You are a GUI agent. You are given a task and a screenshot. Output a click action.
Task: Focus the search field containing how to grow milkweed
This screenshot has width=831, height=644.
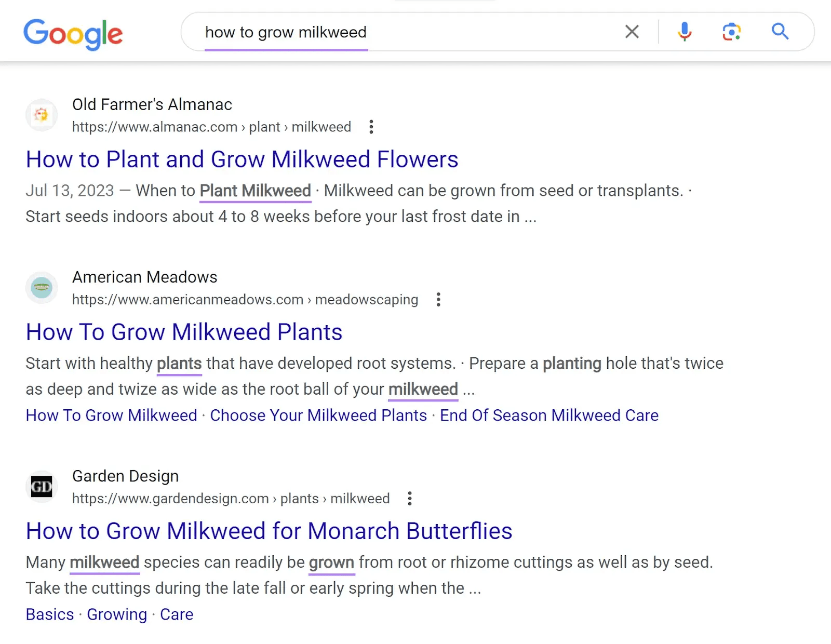[405, 32]
